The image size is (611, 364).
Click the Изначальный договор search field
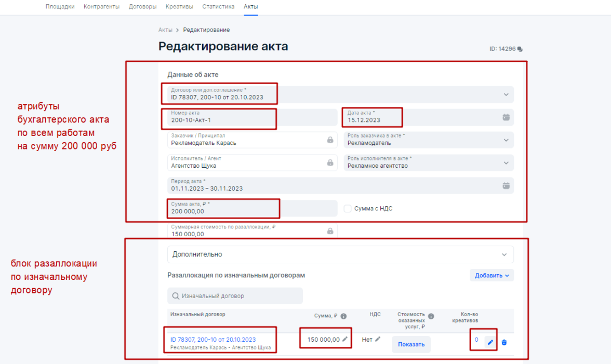pyautogui.click(x=235, y=296)
